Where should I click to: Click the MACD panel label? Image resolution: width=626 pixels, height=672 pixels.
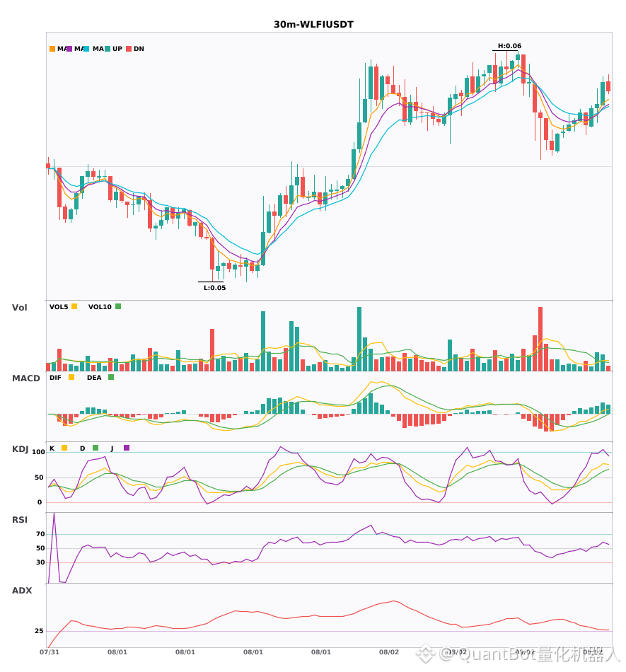(x=25, y=378)
